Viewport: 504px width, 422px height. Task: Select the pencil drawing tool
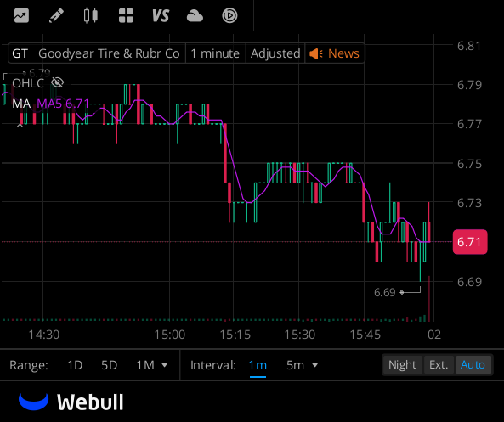[56, 15]
